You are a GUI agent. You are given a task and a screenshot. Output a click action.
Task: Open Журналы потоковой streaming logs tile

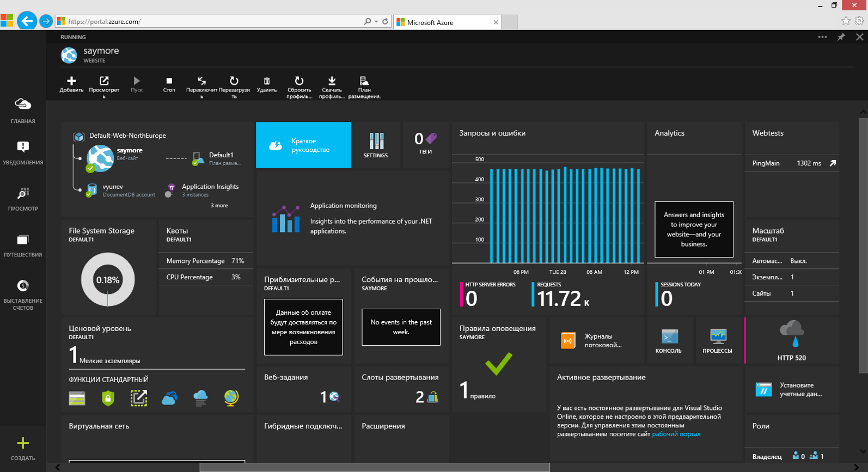tap(597, 341)
